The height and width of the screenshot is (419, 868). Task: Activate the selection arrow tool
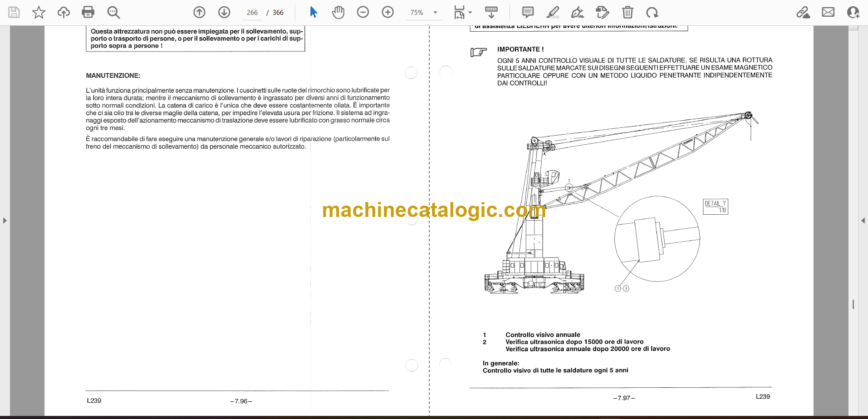[x=313, y=12]
